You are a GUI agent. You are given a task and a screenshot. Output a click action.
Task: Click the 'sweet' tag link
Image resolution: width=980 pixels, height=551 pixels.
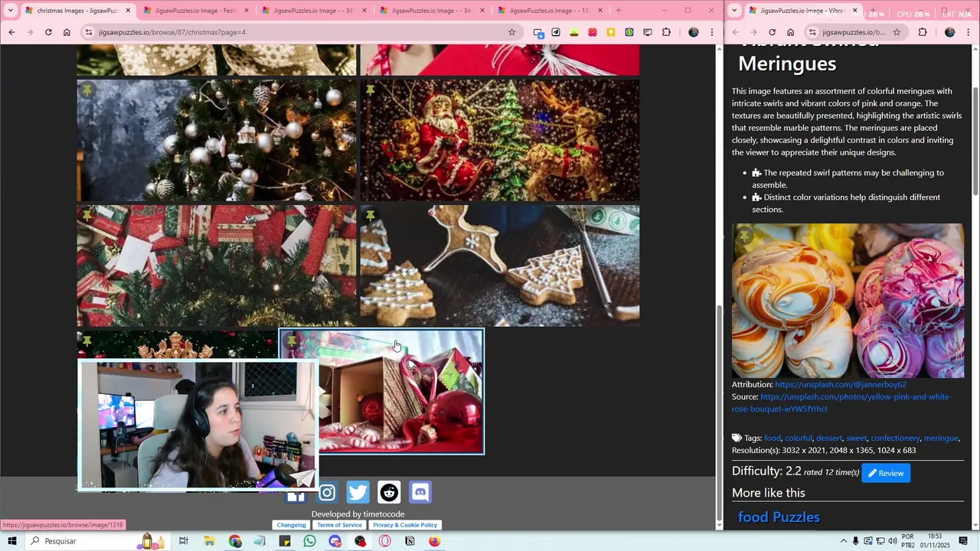click(x=857, y=438)
